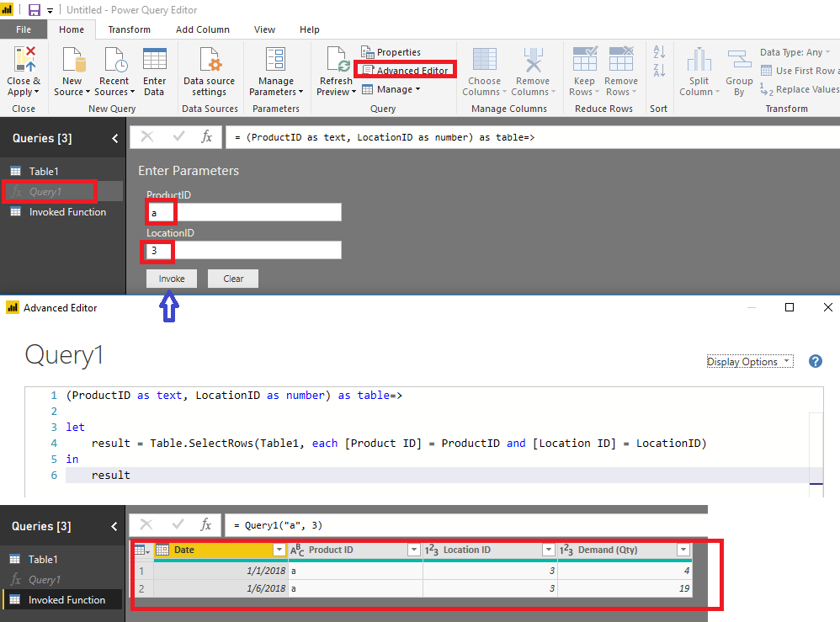
Task: Open Demand (Qty) column filter dropdown
Action: (683, 550)
